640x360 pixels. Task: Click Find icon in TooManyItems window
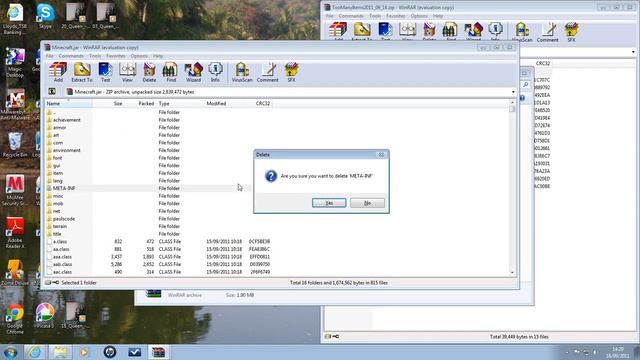(451, 32)
